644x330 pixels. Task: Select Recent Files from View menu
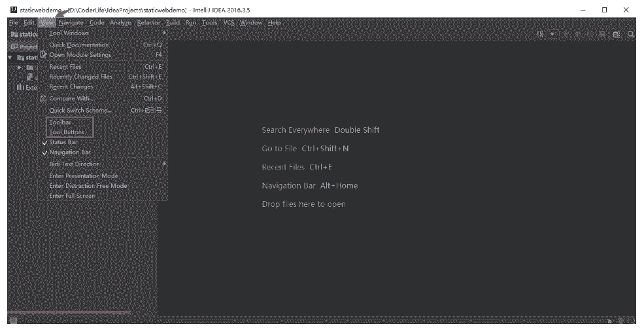[65, 67]
